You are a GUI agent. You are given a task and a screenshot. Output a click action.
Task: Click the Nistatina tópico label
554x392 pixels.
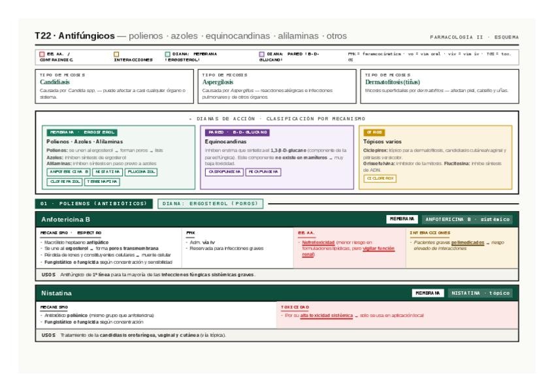click(480, 293)
